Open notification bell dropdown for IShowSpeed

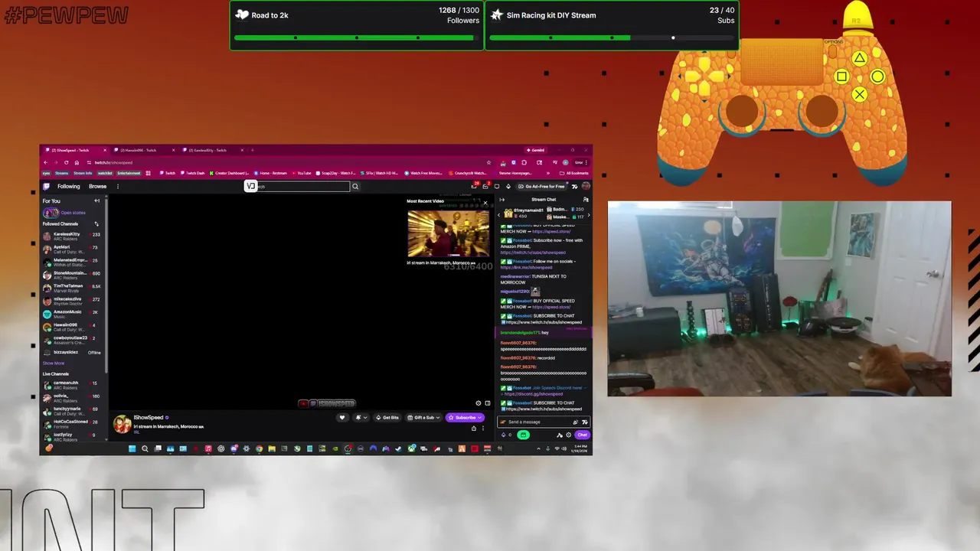click(x=361, y=418)
